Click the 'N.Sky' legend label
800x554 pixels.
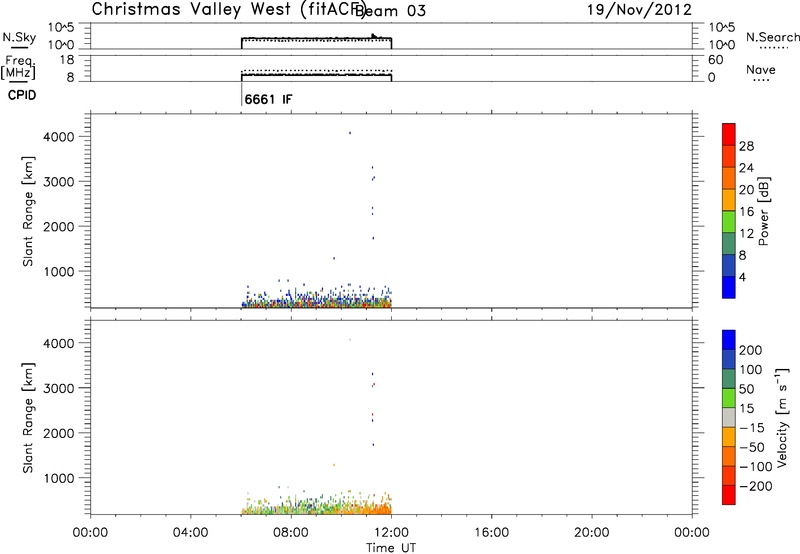click(19, 37)
